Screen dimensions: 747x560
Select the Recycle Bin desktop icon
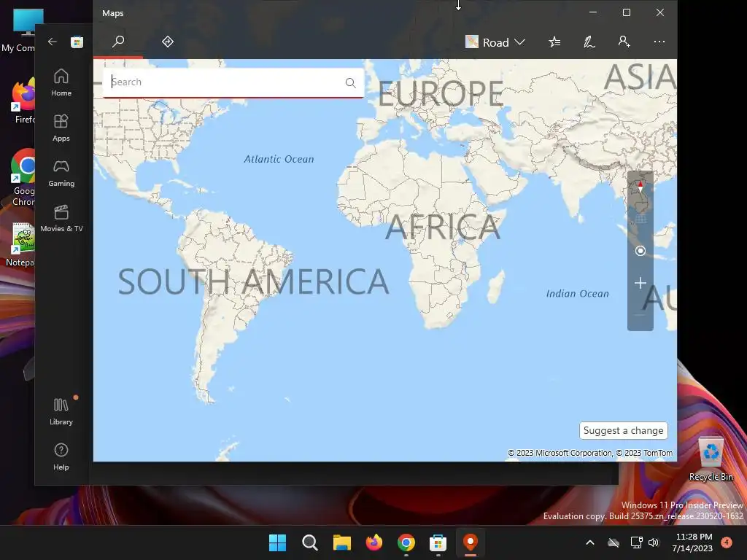711,459
